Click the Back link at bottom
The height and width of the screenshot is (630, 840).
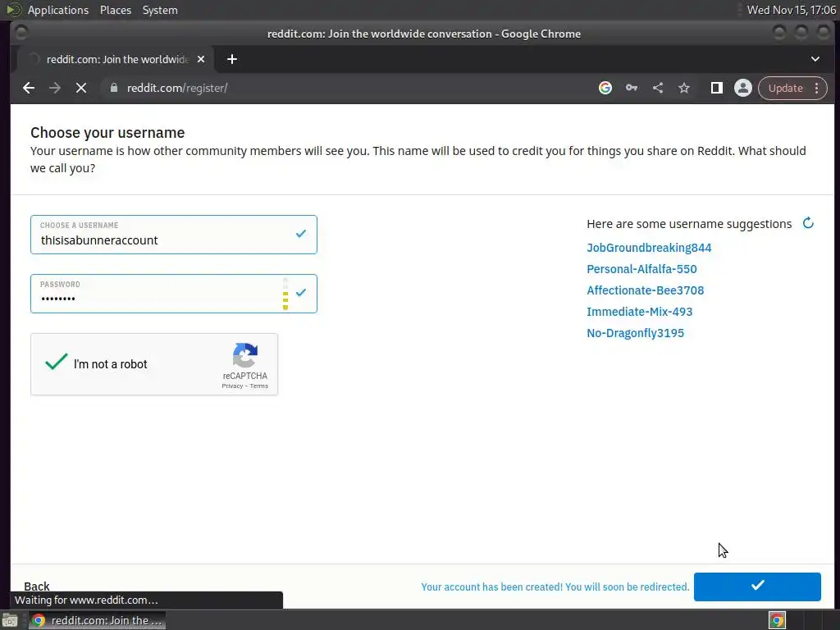coord(36,586)
